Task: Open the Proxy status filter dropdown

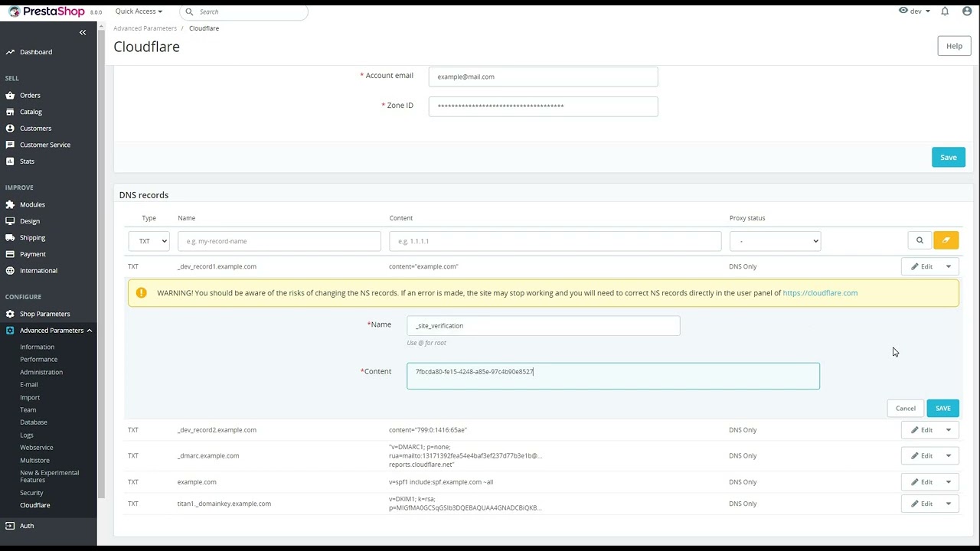Action: (x=775, y=241)
